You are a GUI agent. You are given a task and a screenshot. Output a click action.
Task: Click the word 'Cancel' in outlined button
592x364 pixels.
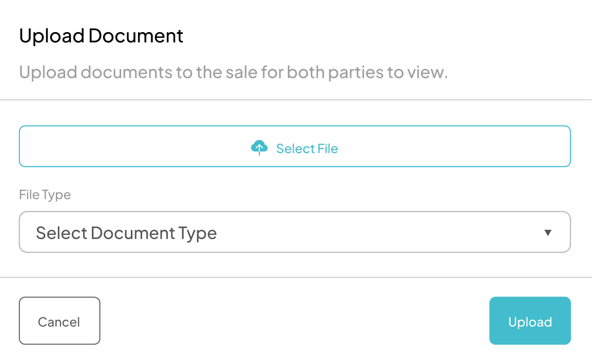59,322
